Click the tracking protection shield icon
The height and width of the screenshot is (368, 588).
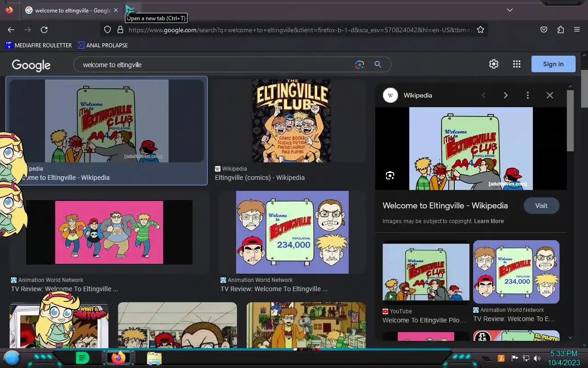107,29
